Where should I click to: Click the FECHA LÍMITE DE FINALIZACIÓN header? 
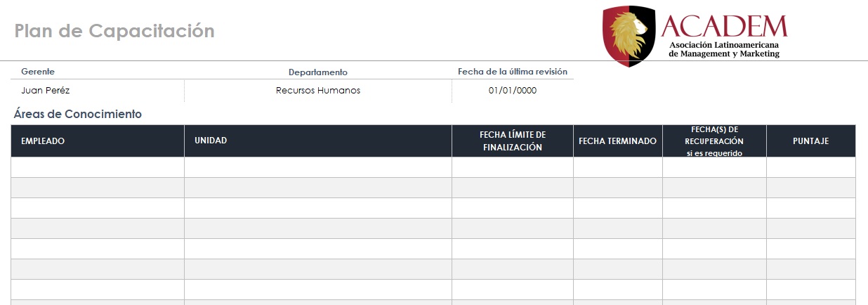(513, 141)
